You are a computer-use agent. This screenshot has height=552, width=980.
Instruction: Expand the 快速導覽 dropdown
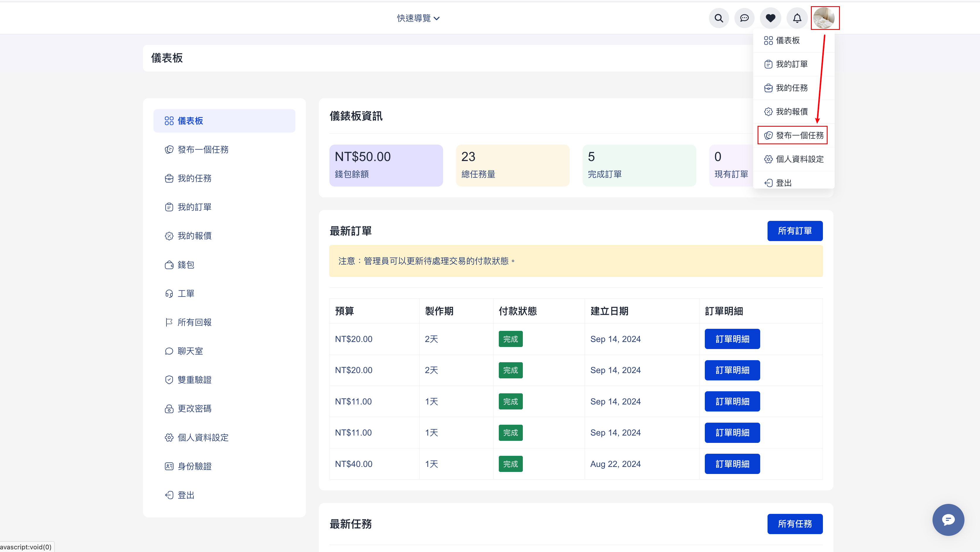[418, 18]
